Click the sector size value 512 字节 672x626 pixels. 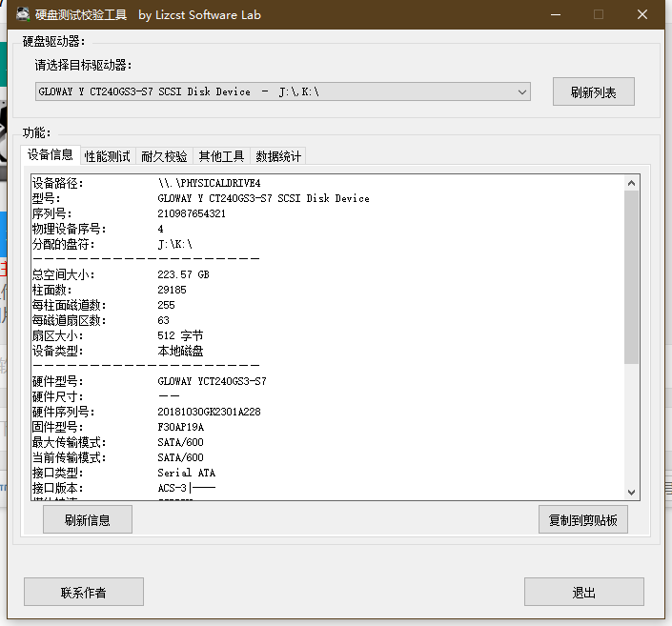pyautogui.click(x=180, y=335)
